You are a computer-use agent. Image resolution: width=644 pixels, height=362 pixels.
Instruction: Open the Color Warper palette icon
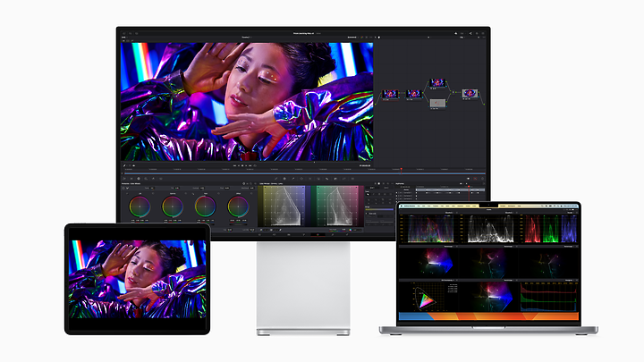coord(284,179)
